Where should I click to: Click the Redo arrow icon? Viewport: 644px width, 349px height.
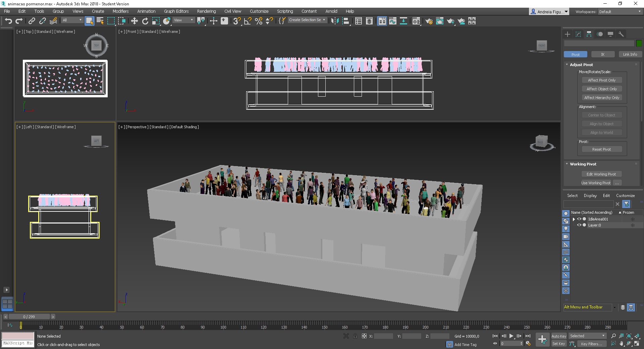click(x=19, y=21)
